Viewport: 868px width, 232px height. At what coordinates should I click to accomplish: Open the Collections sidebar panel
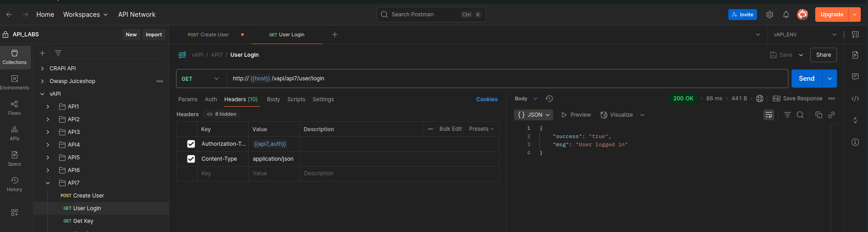click(15, 57)
